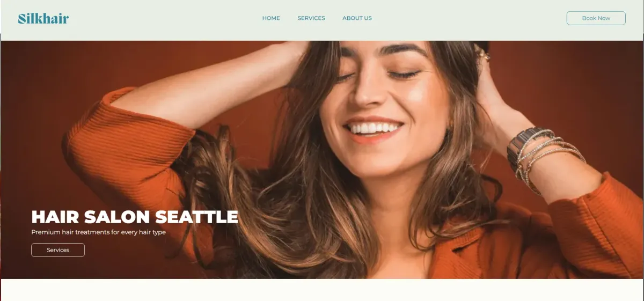Click the empty header area beside ABOUT US
This screenshot has width=644, height=301.
coord(467,19)
